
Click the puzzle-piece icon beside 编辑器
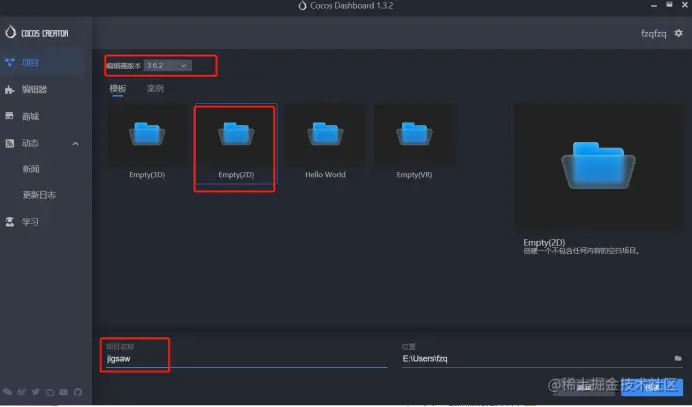click(10, 90)
